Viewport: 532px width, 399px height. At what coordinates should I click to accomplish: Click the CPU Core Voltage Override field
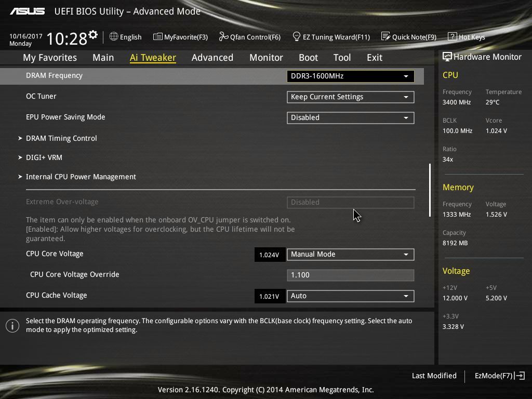tap(350, 275)
